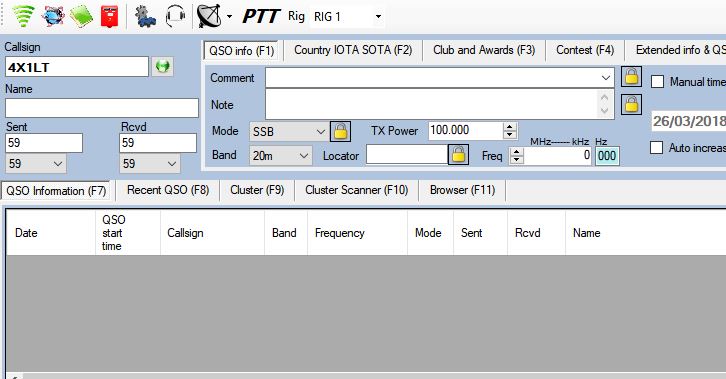Open the headset audio toolbar icon
This screenshot has height=379, width=726.
[175, 16]
